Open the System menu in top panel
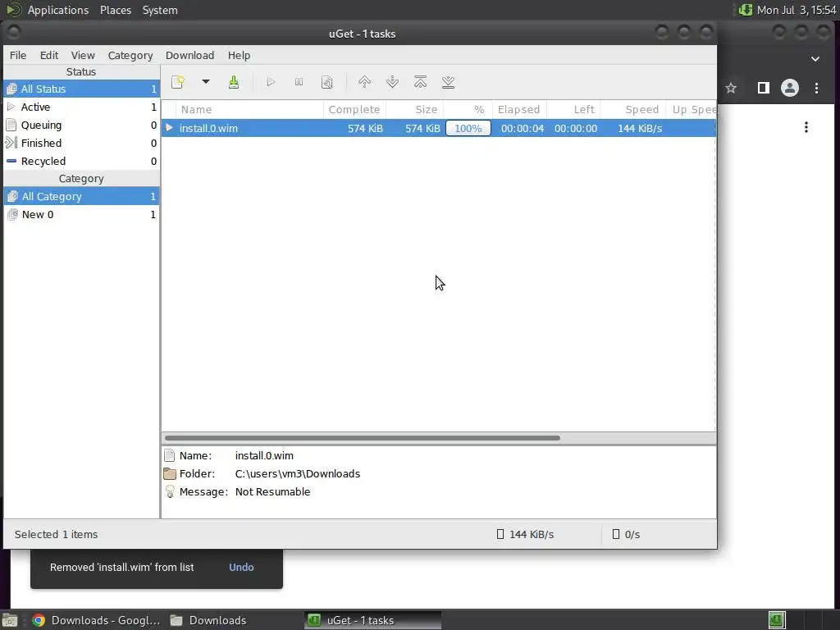840x630 pixels. pyautogui.click(x=160, y=10)
